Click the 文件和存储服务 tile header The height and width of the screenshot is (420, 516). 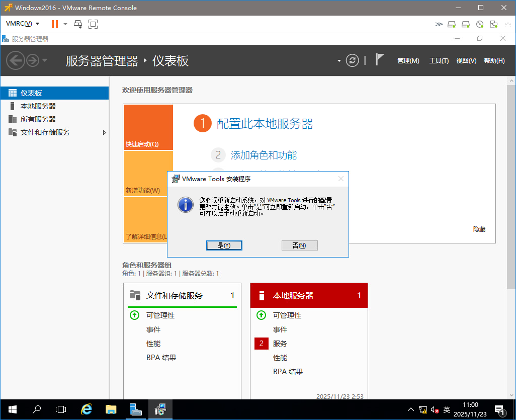pos(183,296)
